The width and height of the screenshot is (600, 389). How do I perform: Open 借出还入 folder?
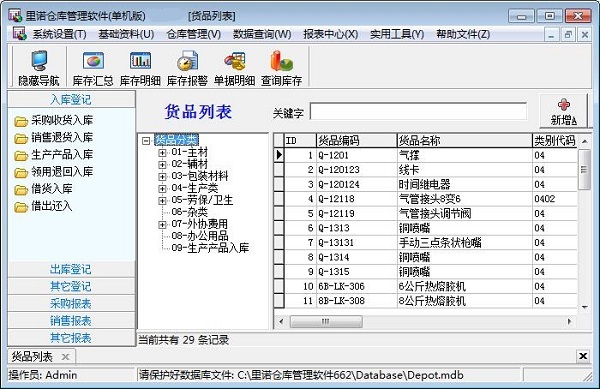tap(21, 207)
